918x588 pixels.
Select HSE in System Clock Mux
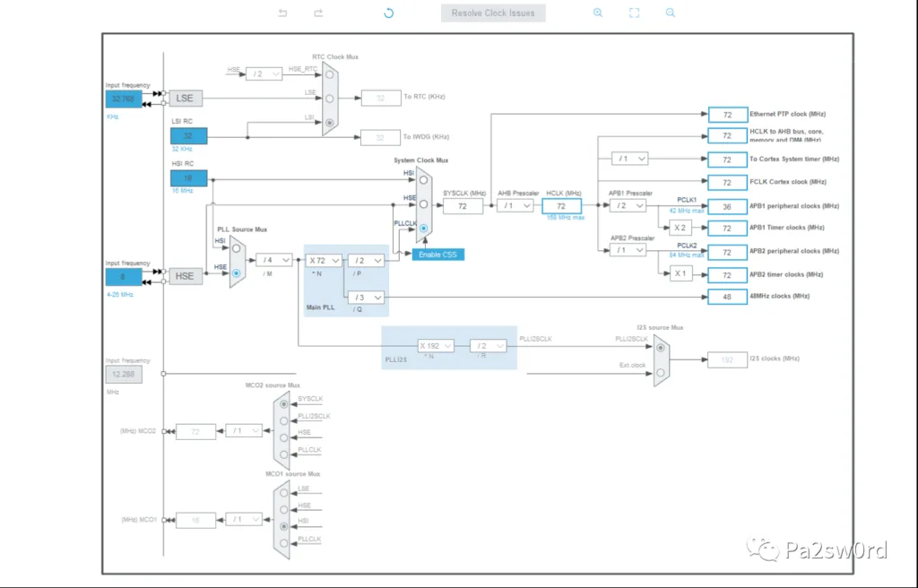pos(423,203)
